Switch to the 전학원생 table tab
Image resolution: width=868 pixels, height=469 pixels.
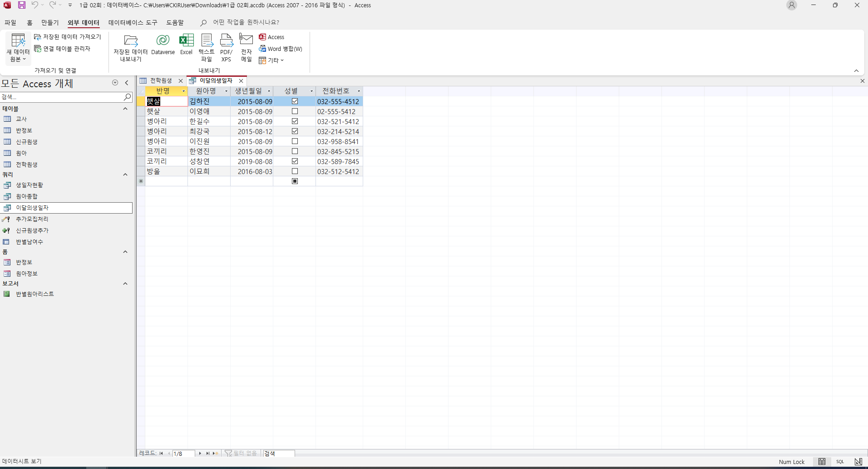(161, 81)
